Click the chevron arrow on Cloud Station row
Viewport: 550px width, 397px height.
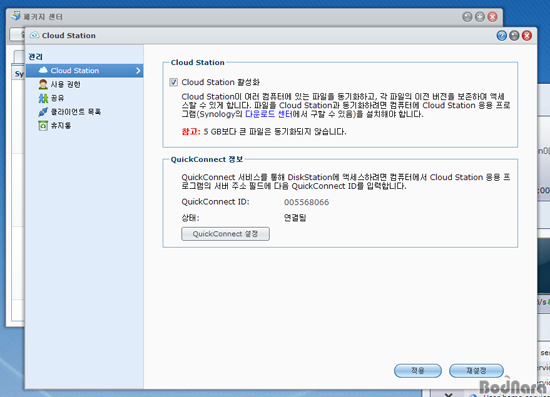(x=138, y=71)
